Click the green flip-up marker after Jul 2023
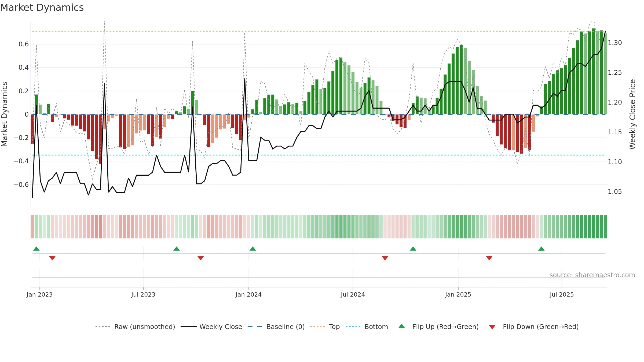Viewport: 644px width, 362px height. pyautogui.click(x=177, y=249)
